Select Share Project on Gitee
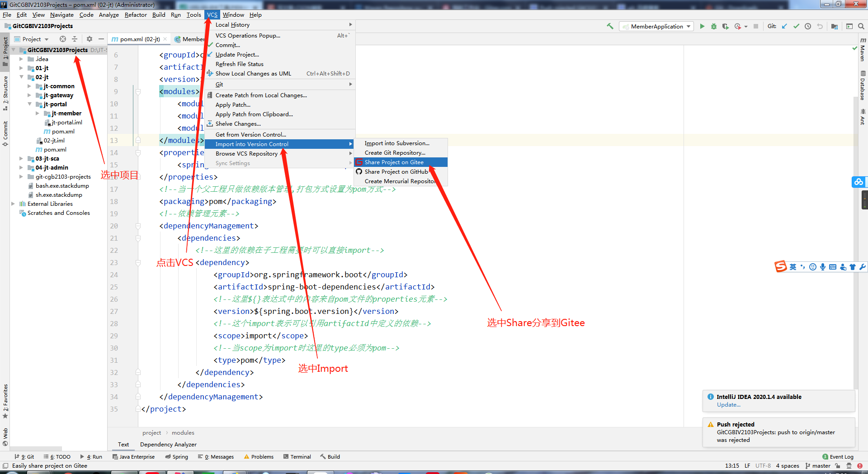This screenshot has height=474, width=868. 401,162
